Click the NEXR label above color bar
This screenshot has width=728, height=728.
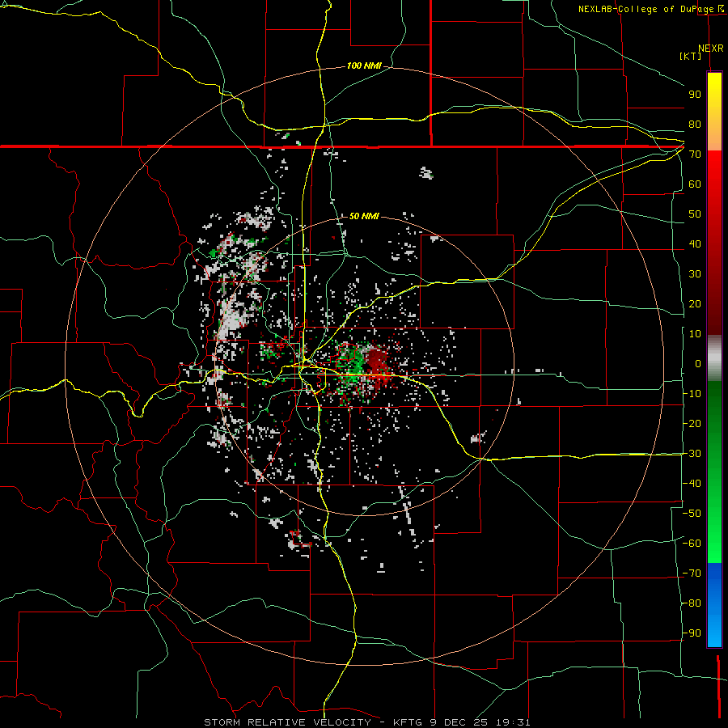(711, 49)
